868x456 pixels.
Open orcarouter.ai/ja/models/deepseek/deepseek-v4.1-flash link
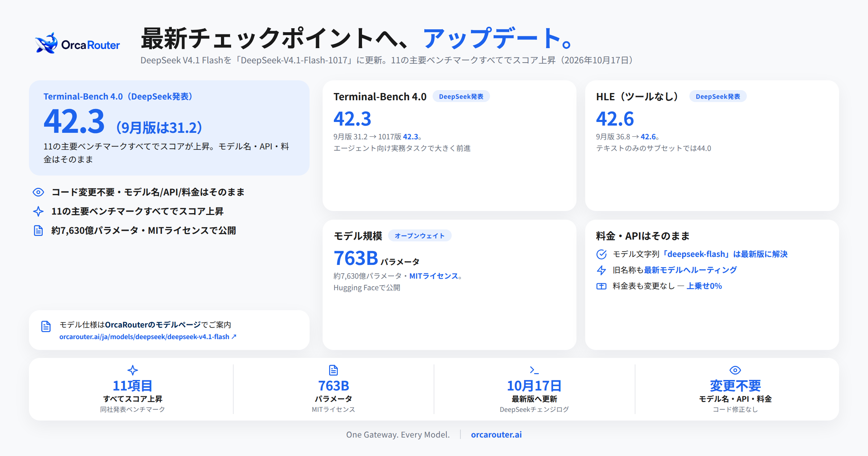(x=148, y=337)
